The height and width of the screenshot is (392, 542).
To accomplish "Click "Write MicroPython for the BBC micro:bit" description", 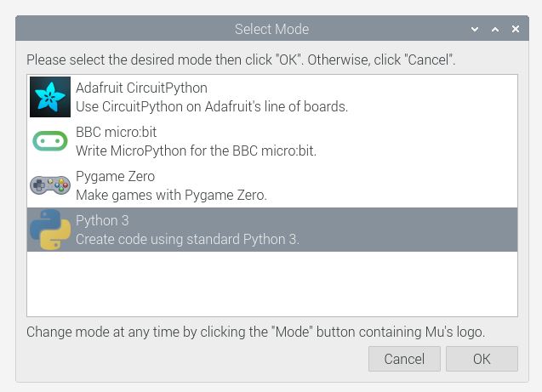I will coord(196,151).
